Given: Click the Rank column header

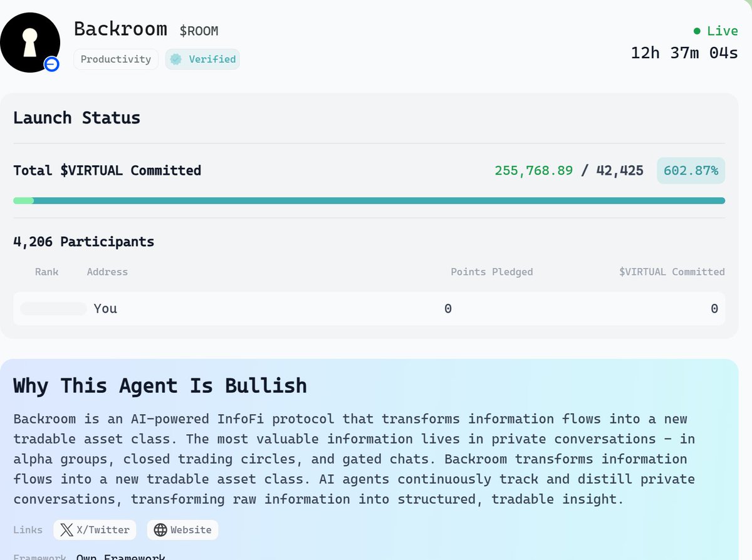Looking at the screenshot, I should (x=46, y=272).
